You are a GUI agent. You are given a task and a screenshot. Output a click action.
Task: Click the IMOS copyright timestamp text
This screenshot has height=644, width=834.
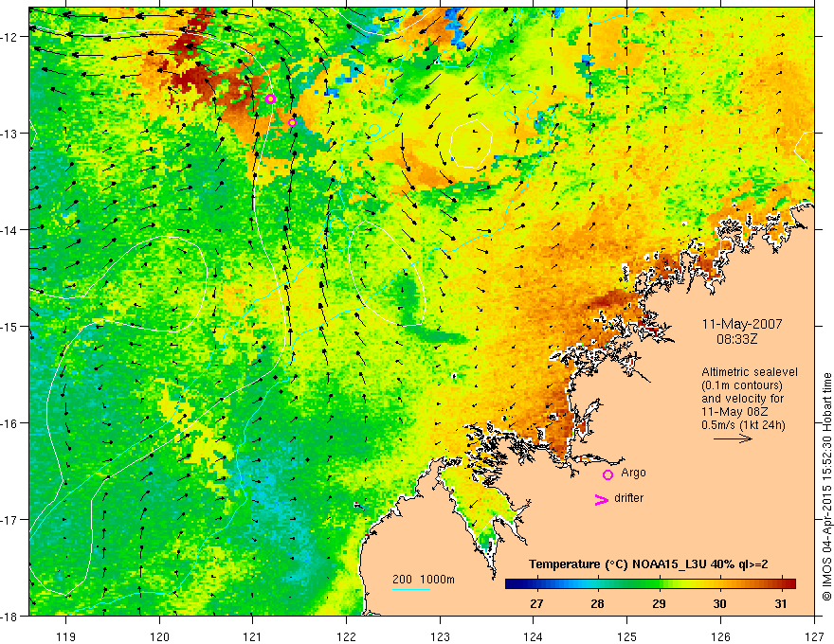tap(826, 487)
